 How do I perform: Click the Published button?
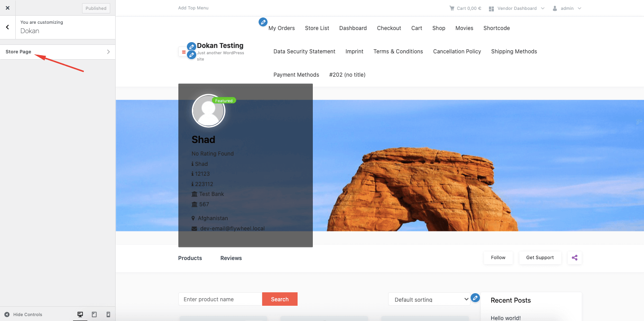(96, 8)
